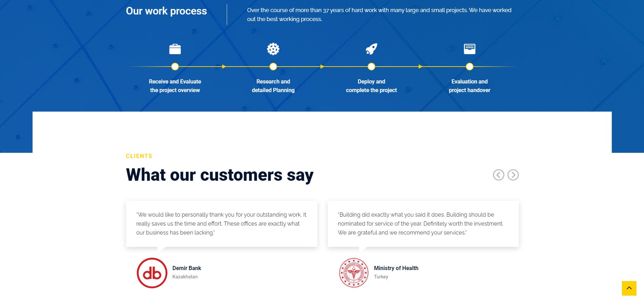The image size is (644, 308).
Task: Click the Demir Bank testimonial card
Action: [x=222, y=223]
